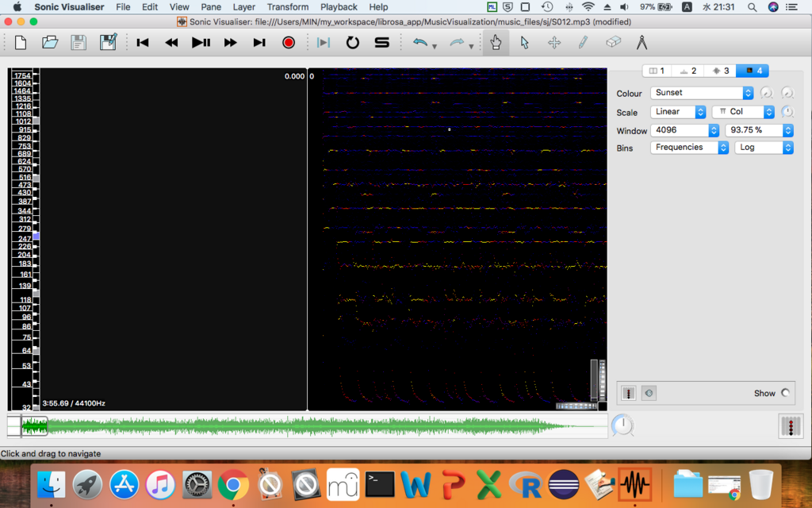Open the Edit menu
Image resolution: width=812 pixels, height=508 pixels.
150,6
